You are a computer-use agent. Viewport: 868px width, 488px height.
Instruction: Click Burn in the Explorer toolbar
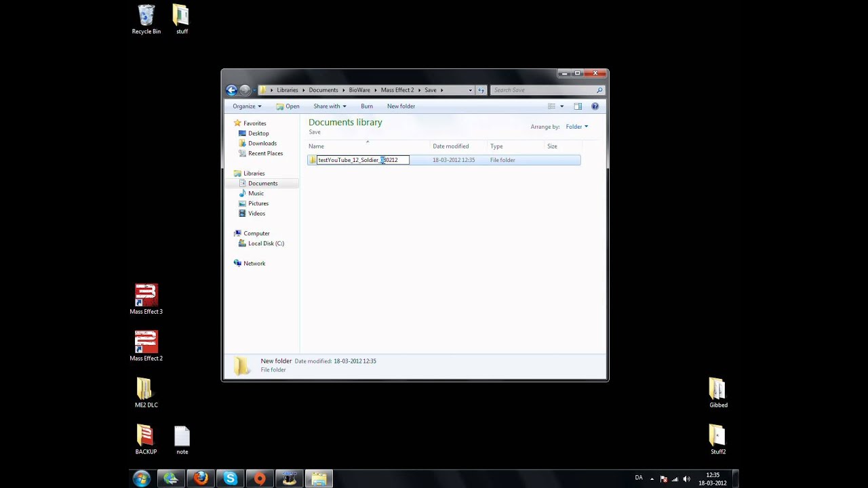(367, 106)
